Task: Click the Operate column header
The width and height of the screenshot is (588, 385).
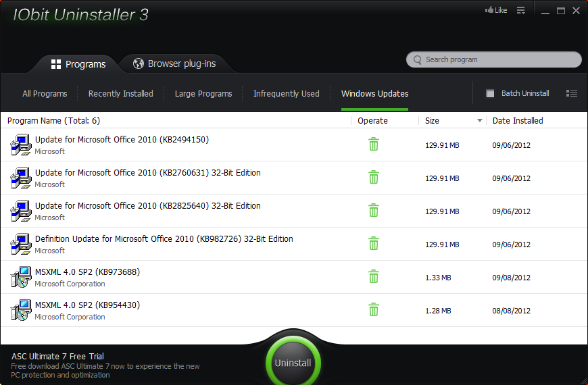Action: coord(372,121)
